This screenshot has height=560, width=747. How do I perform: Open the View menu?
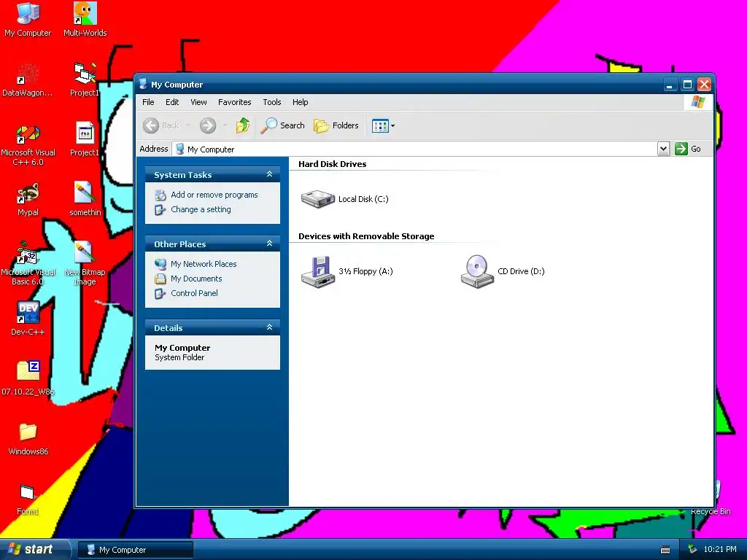click(198, 102)
